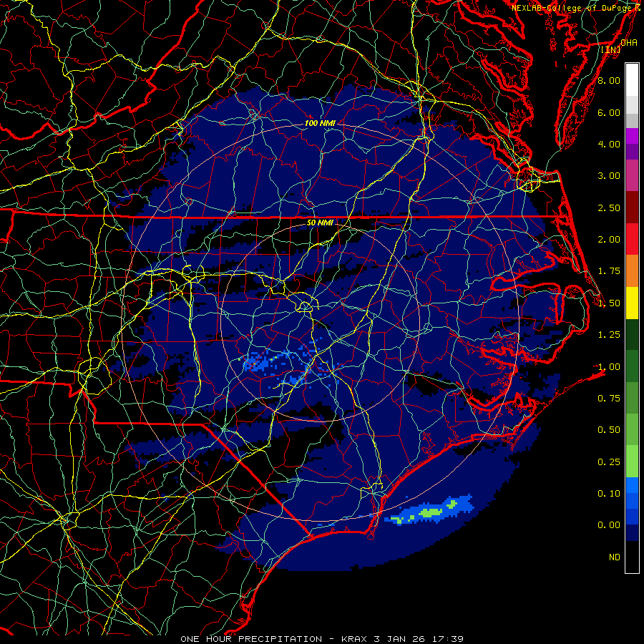This screenshot has width=644, height=644.
Task: Click the 0.75 legend value
Action: tap(609, 399)
